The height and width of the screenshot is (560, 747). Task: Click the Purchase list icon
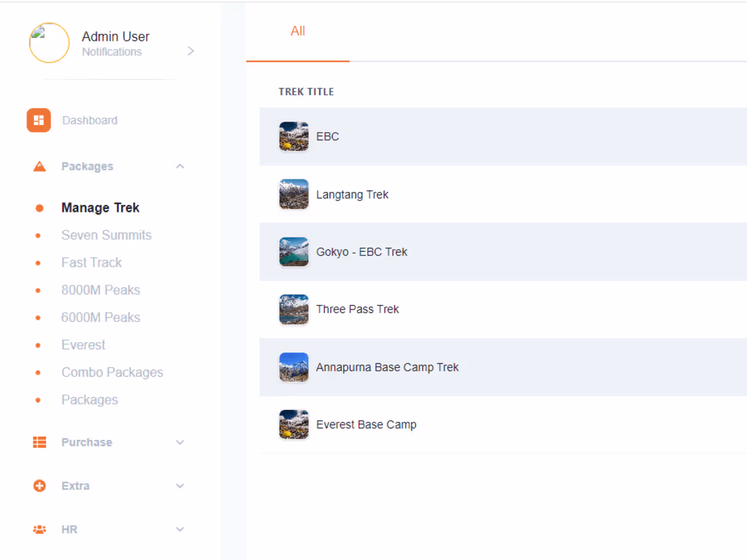[x=39, y=442]
